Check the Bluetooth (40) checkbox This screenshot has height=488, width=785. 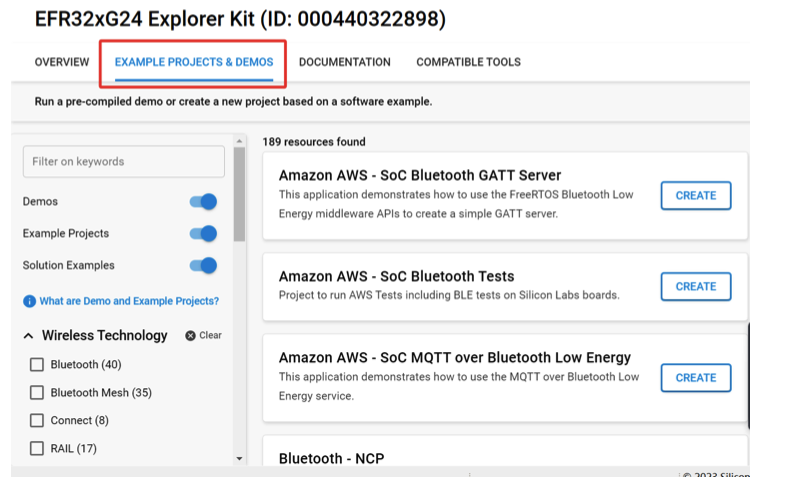[37, 364]
